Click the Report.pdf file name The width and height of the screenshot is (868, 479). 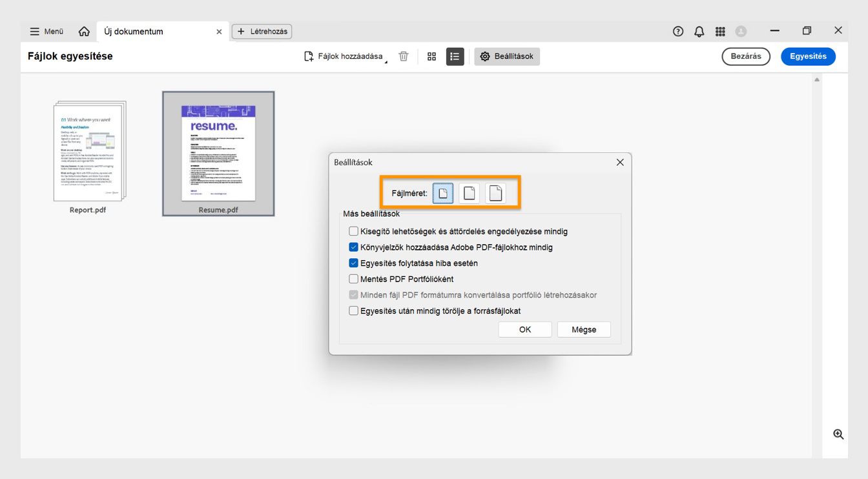pyautogui.click(x=88, y=210)
